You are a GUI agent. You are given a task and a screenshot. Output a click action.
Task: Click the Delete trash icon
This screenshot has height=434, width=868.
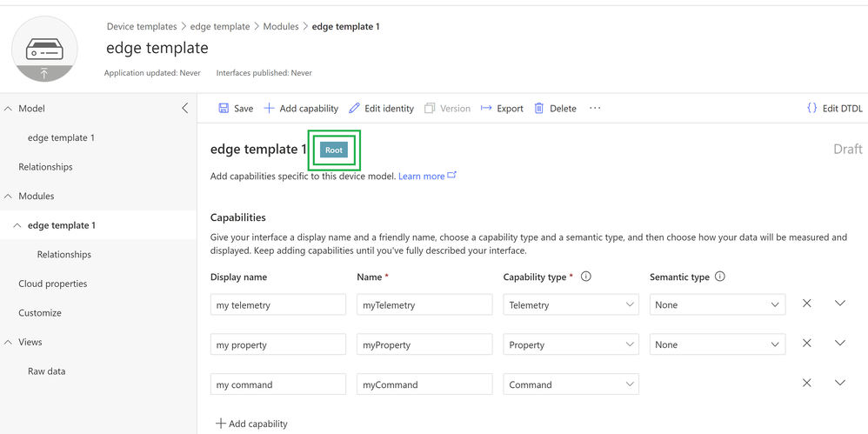pos(539,109)
